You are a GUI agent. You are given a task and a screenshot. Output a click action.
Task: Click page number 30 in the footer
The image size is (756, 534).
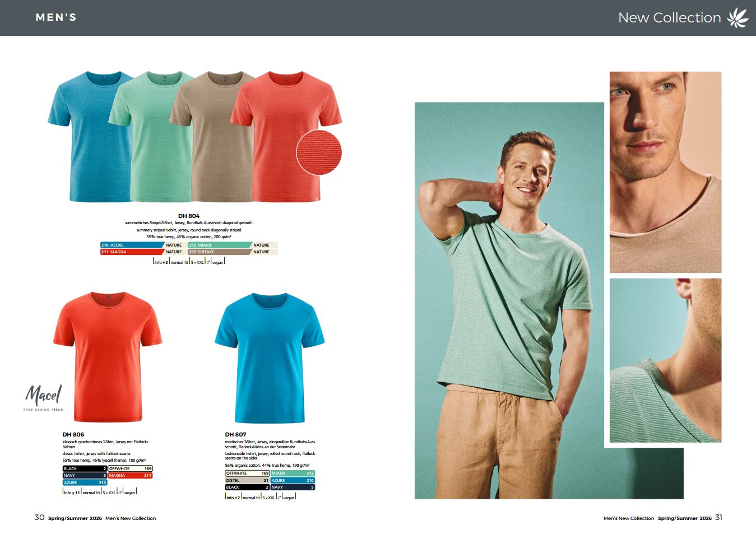pos(39,518)
